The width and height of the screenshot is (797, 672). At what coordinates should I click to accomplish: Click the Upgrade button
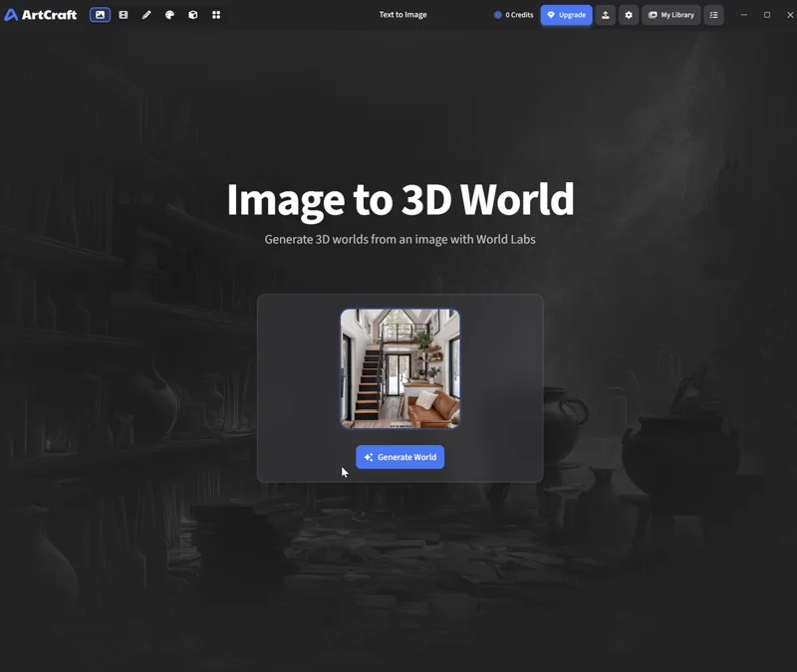(567, 15)
